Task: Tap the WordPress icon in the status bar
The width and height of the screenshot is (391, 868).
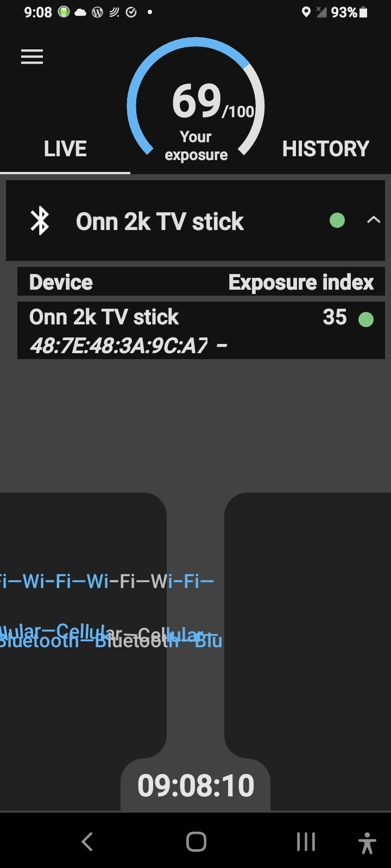Action: (97, 12)
